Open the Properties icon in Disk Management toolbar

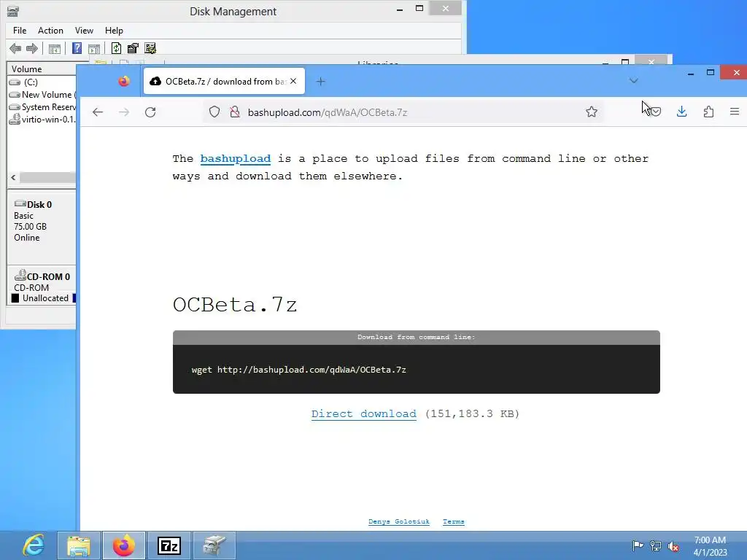[x=133, y=48]
